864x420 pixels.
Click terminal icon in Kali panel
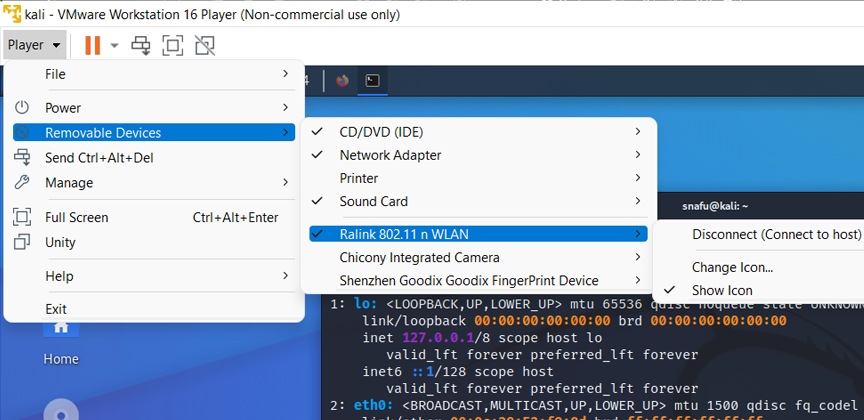coord(373,81)
